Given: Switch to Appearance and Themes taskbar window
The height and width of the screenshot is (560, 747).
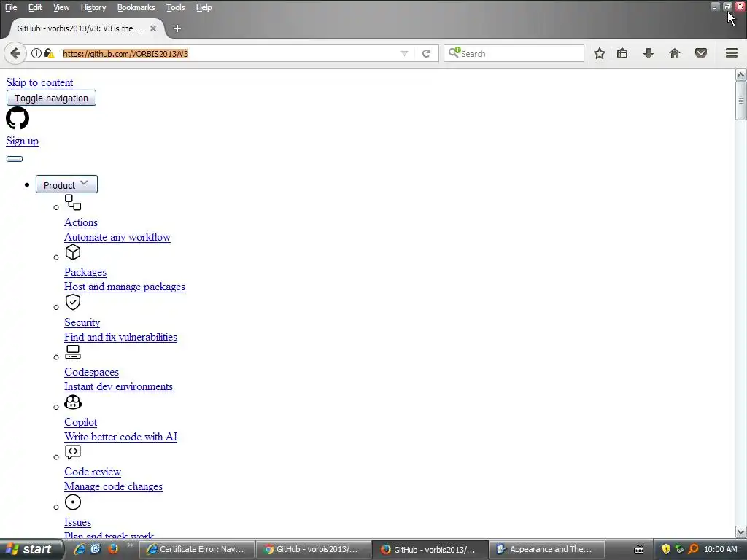Looking at the screenshot, I should [x=547, y=550].
